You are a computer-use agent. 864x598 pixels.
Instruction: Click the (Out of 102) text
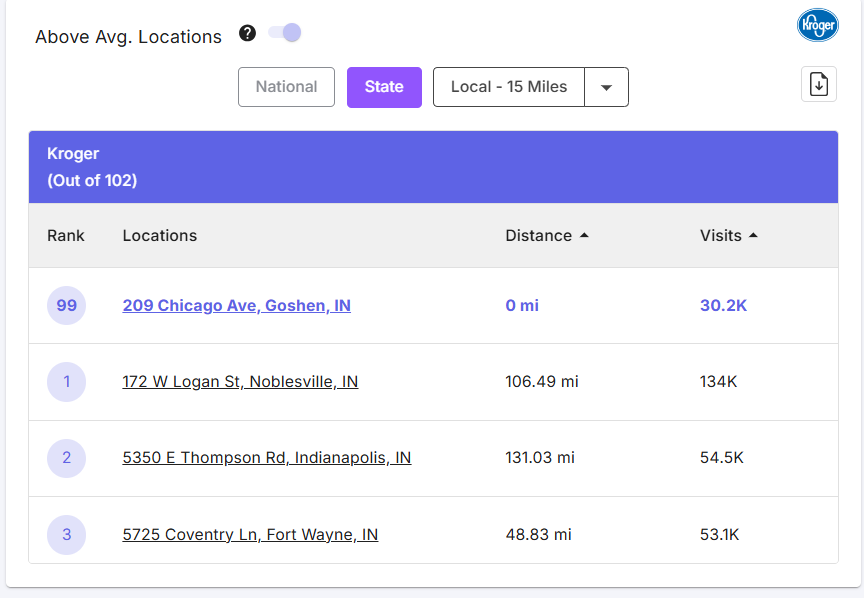[92, 180]
